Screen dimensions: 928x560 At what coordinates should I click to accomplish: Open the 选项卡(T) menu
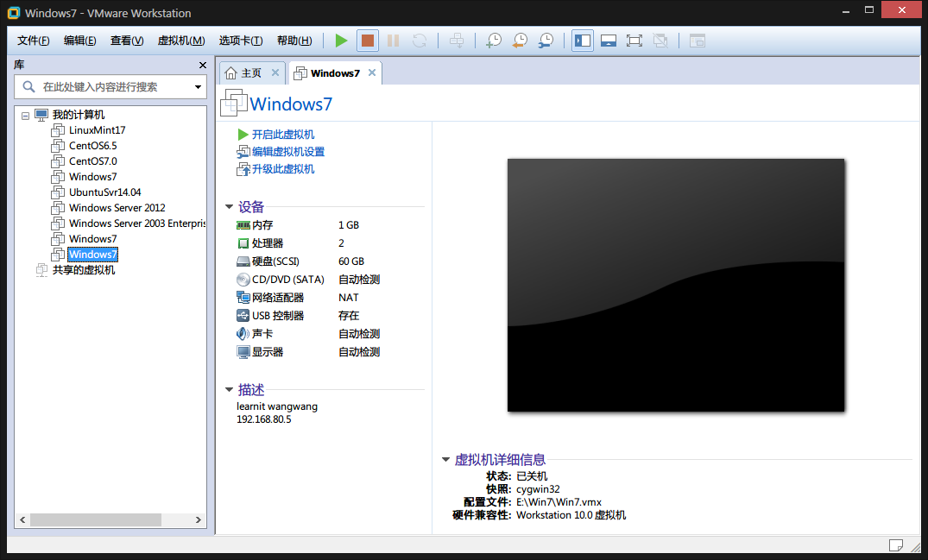pos(241,41)
